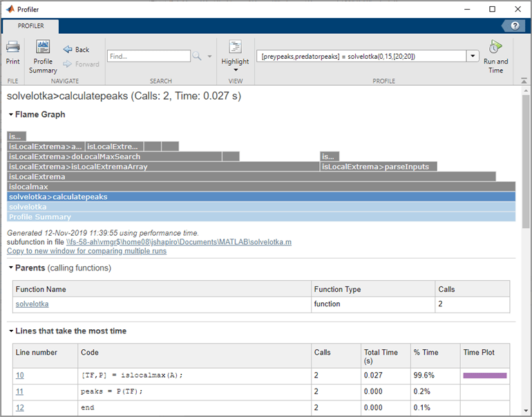The width and height of the screenshot is (532, 417).
Task: Collapse the Flame Graph section
Action: [11, 115]
